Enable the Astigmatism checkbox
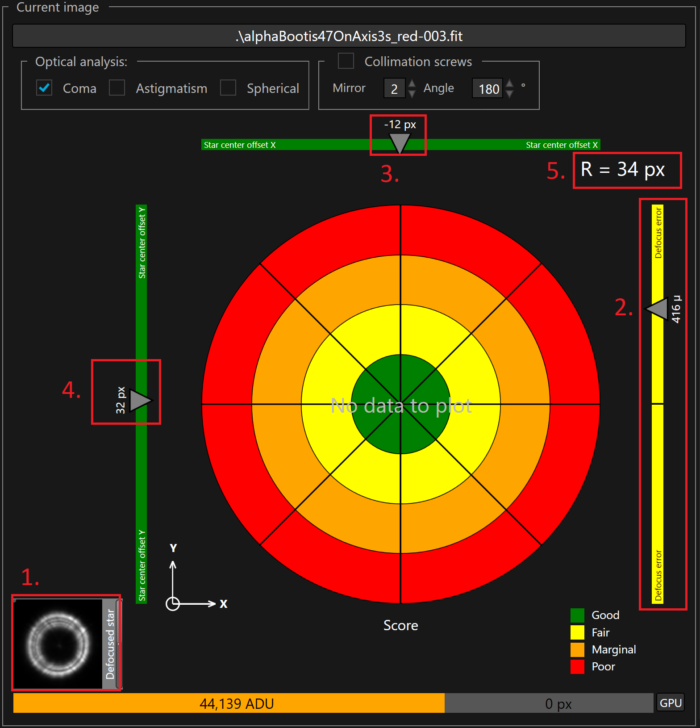The height and width of the screenshot is (728, 700). (117, 88)
